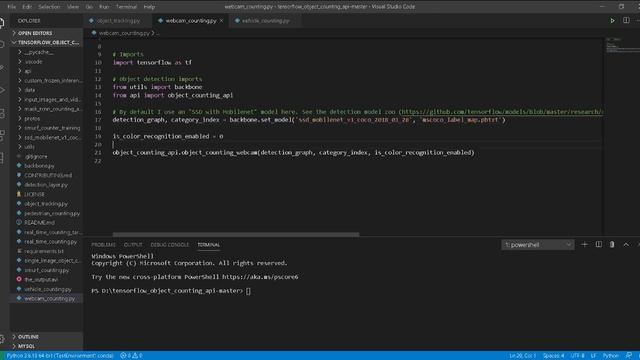Open CONTRIBUTING.md in explorer
This screenshot has width=640, height=360.
[x=48, y=175]
